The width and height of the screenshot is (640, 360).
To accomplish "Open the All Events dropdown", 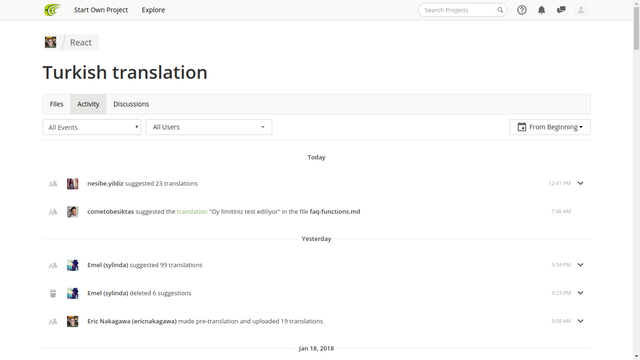I will pyautogui.click(x=92, y=127).
